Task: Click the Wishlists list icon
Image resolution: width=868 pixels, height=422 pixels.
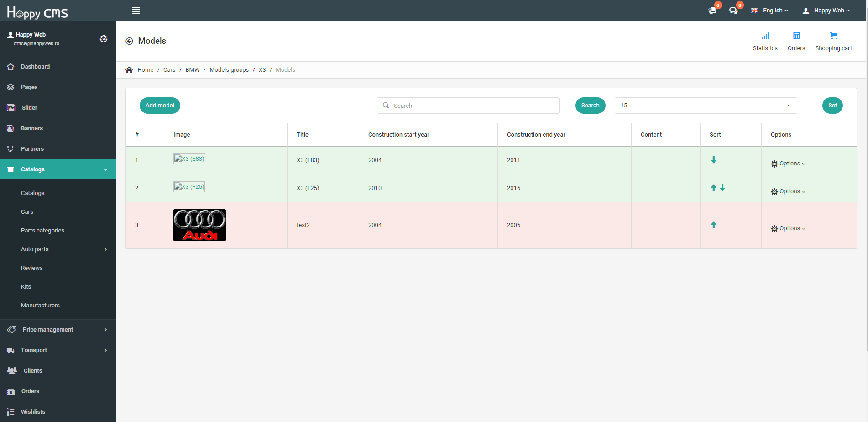Action: click(10, 412)
